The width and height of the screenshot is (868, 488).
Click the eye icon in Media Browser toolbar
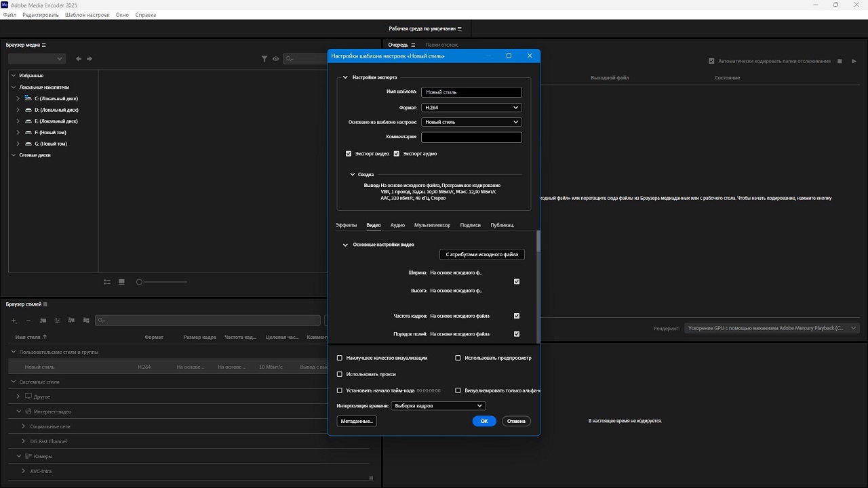[x=276, y=59]
